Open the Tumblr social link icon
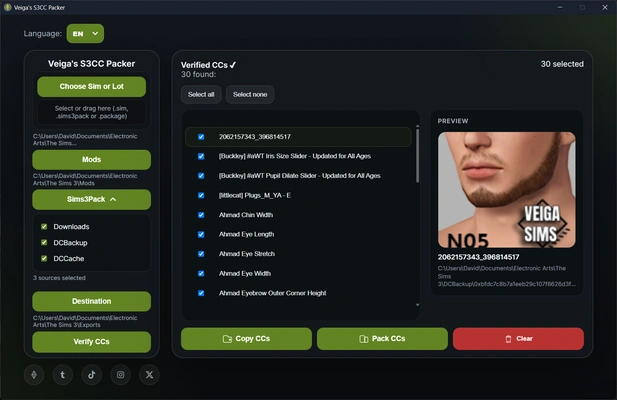This screenshot has width=617, height=400. [63, 375]
